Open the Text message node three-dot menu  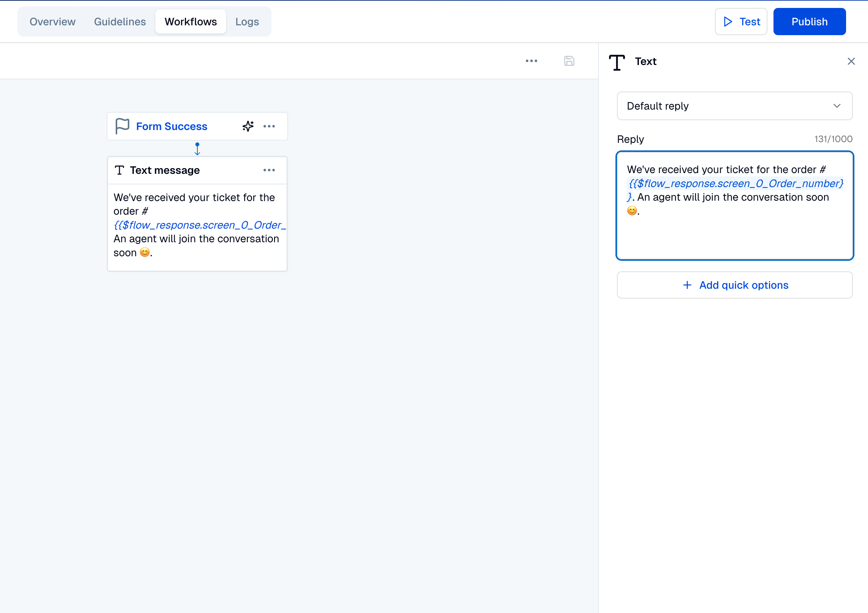[x=269, y=170]
